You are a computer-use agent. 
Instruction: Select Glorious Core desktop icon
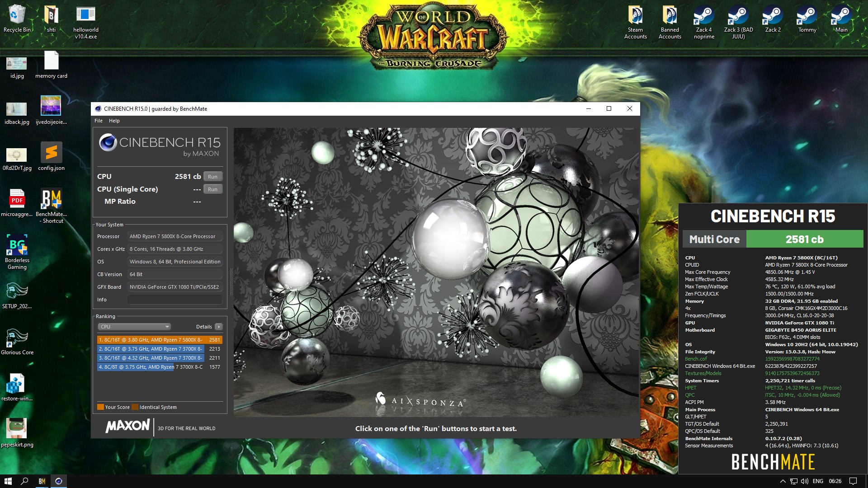(17, 342)
